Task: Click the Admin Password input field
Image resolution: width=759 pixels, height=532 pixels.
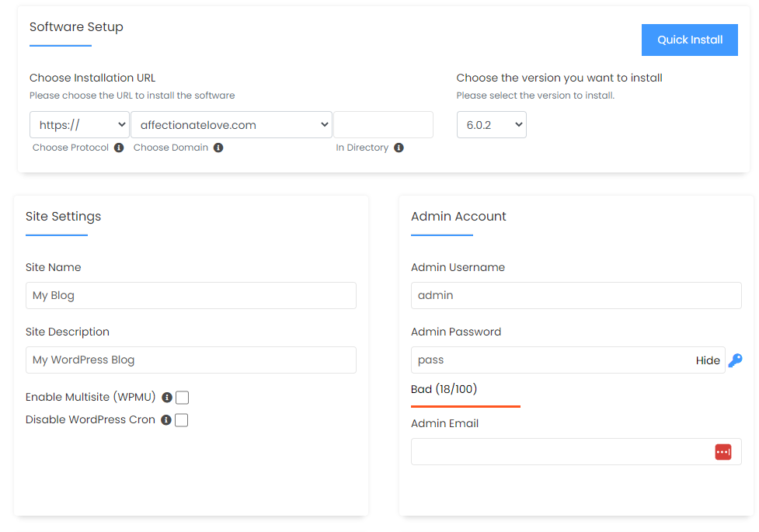Action: pyautogui.click(x=552, y=360)
